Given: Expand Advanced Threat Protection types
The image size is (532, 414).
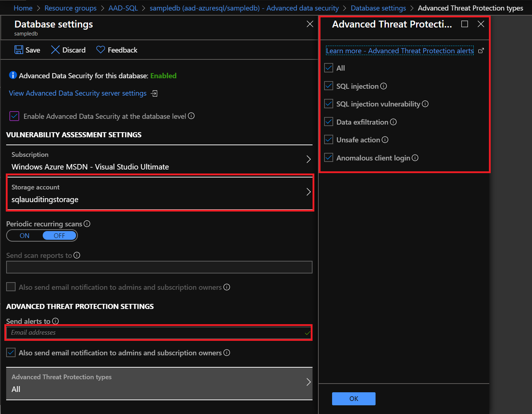Looking at the screenshot, I should [x=159, y=383].
